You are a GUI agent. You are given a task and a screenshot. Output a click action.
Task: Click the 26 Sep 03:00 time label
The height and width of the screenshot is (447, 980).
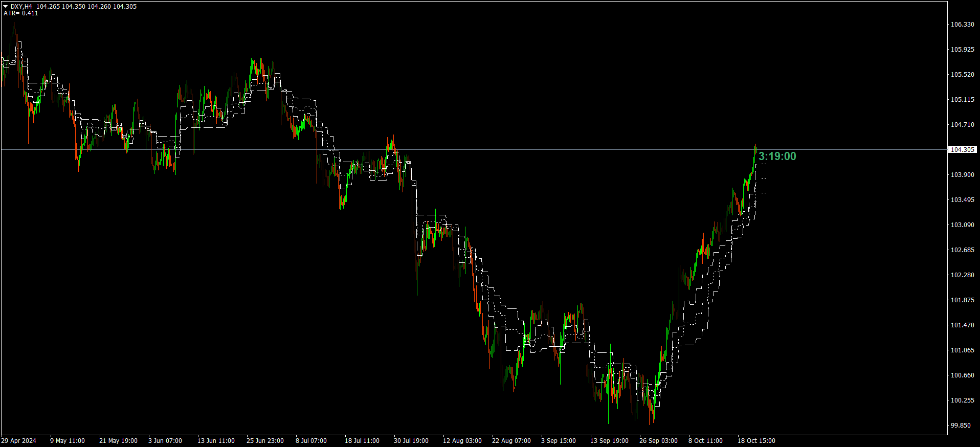tap(658, 441)
